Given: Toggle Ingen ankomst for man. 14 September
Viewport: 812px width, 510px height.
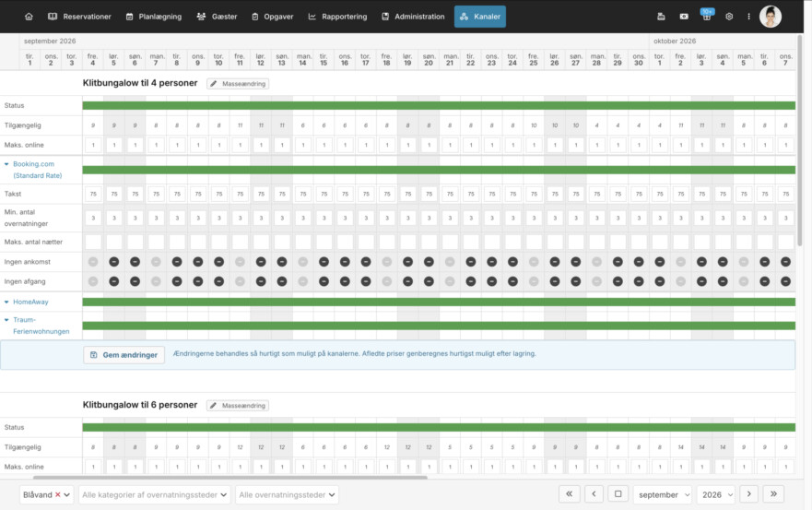Looking at the screenshot, I should (303, 262).
